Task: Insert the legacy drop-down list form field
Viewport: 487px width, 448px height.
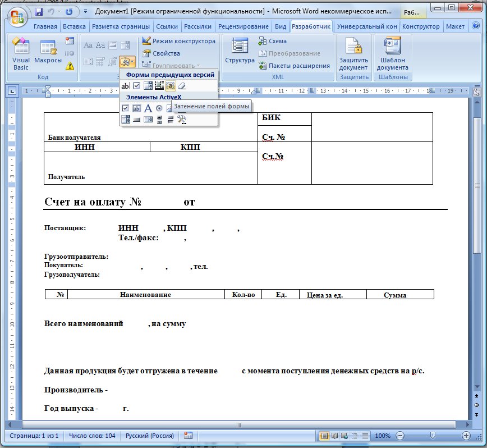Action: click(148, 86)
